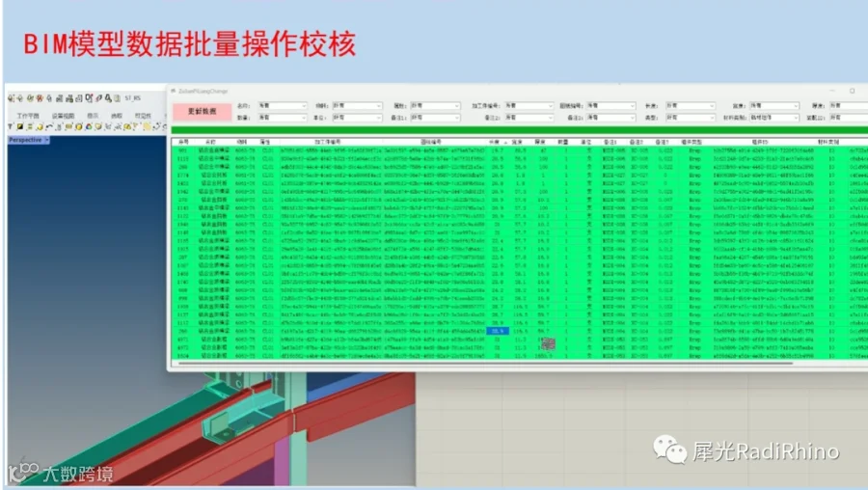Open the Perspective viewport dropdown menu
Image resolution: width=868 pixels, height=490 pixels.
(46, 140)
